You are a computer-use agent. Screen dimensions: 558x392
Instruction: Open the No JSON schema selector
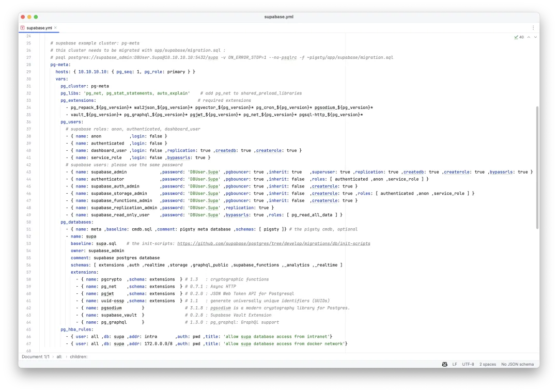tap(517, 364)
